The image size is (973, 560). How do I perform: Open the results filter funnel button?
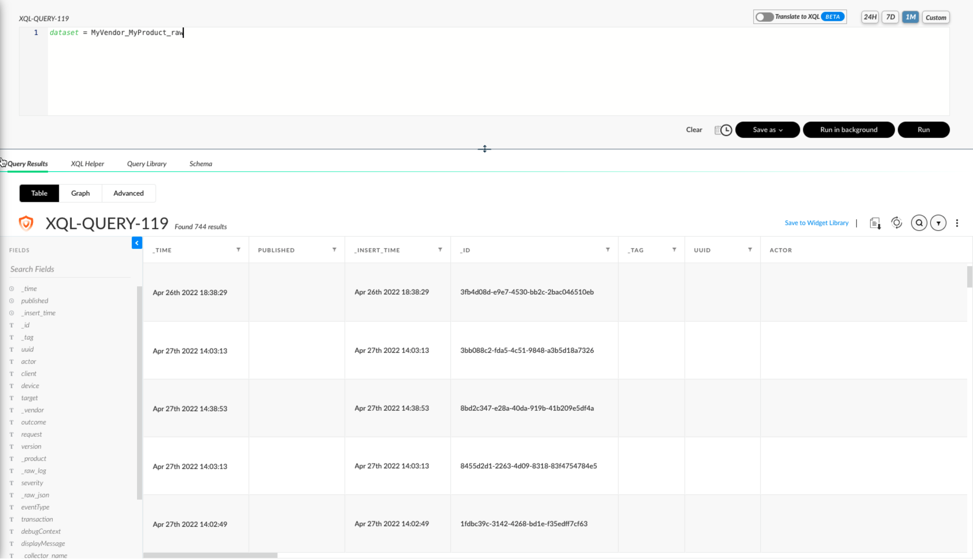[x=938, y=223]
